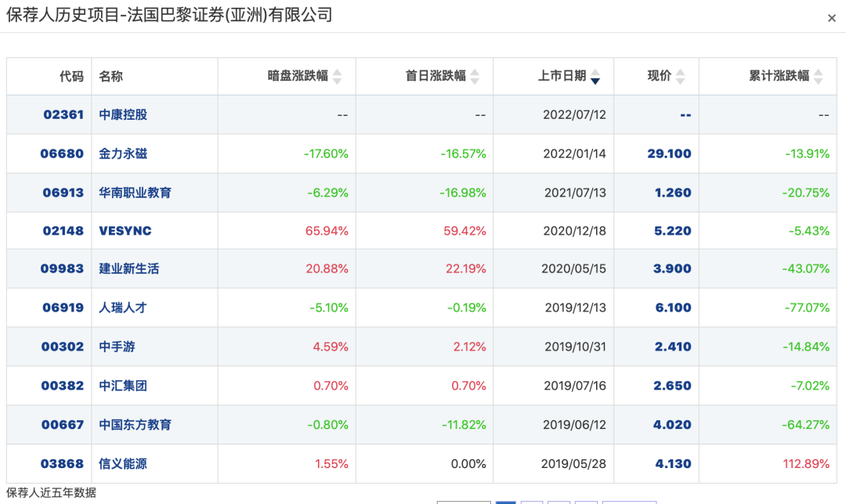Viewport: 846px width, 504px height.
Task: Select 信义能源 cumulative change 112.89%
Action: 806,463
